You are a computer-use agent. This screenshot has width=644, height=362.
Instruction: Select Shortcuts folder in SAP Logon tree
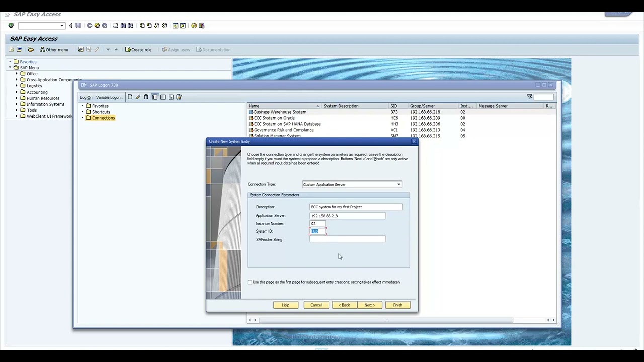point(101,112)
